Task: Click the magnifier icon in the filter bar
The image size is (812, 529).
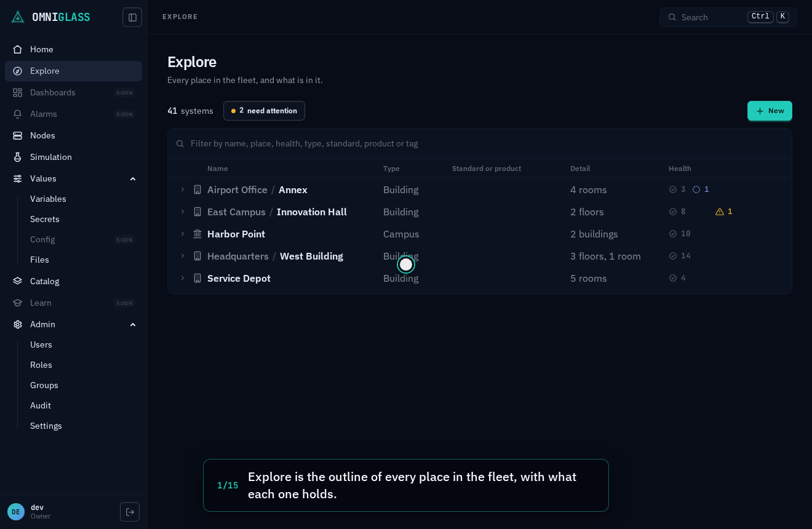Action: (x=180, y=143)
